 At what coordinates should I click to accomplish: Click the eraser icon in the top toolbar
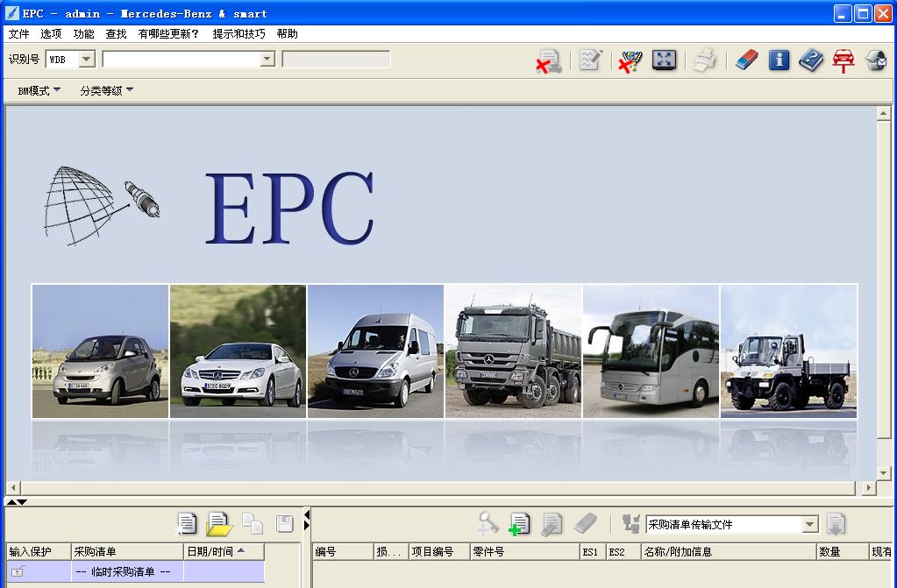(745, 60)
